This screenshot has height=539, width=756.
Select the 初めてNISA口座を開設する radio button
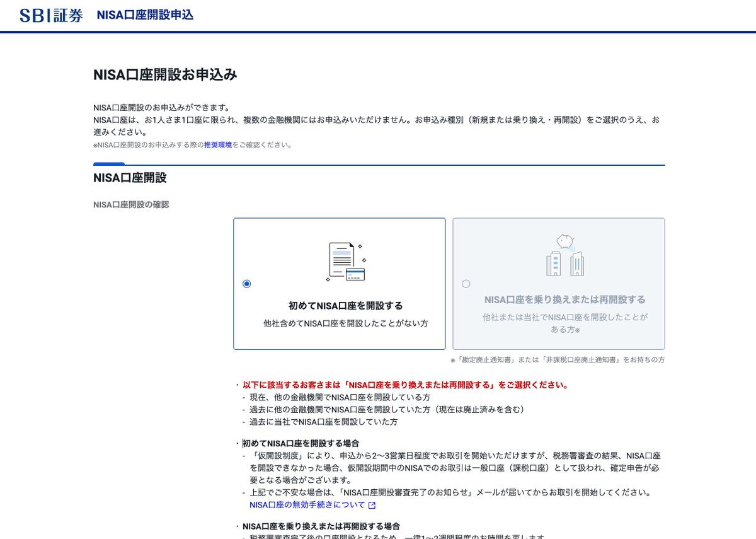[x=246, y=284]
